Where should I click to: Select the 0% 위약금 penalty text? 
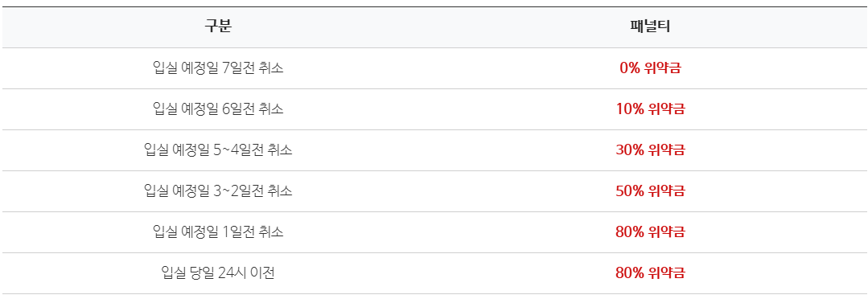[650, 68]
